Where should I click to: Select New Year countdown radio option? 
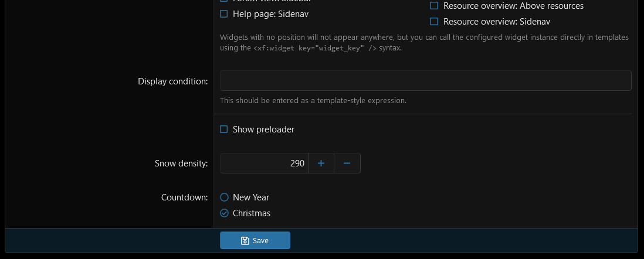click(224, 197)
